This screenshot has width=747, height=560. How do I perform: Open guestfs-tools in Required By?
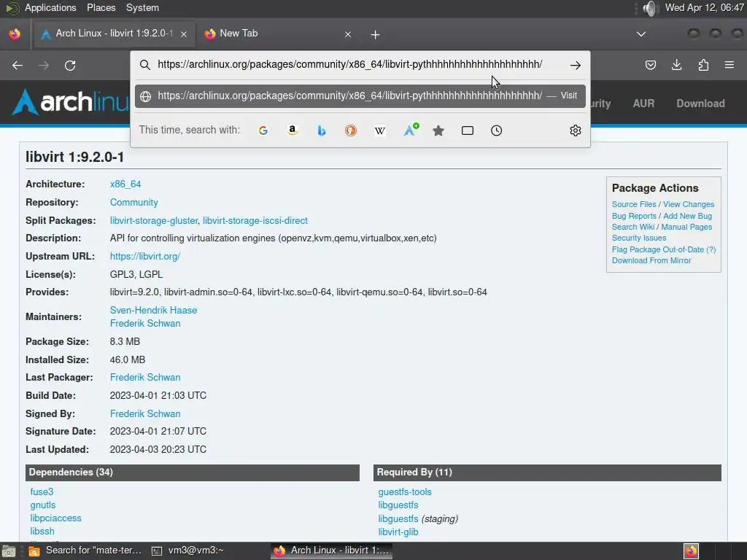[x=405, y=492]
